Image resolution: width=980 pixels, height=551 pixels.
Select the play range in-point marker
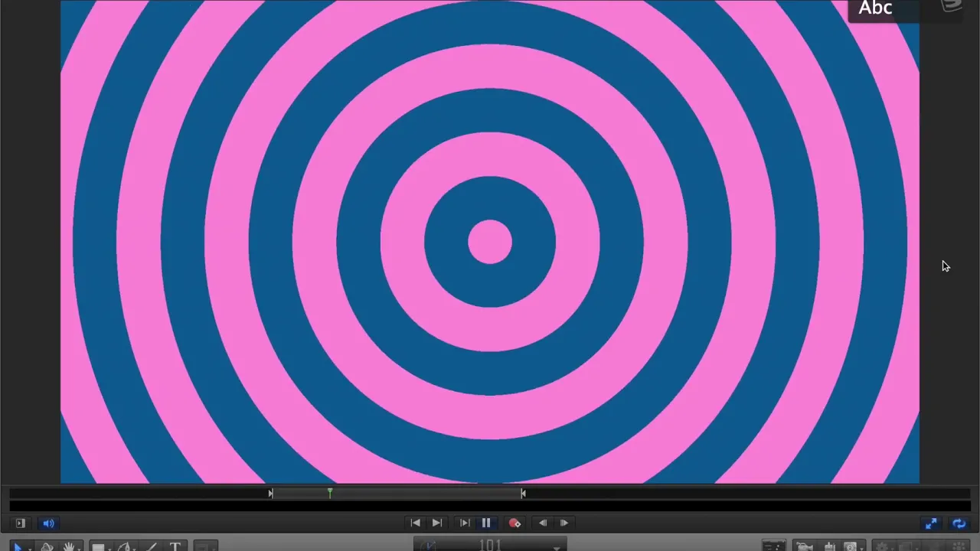270,494
